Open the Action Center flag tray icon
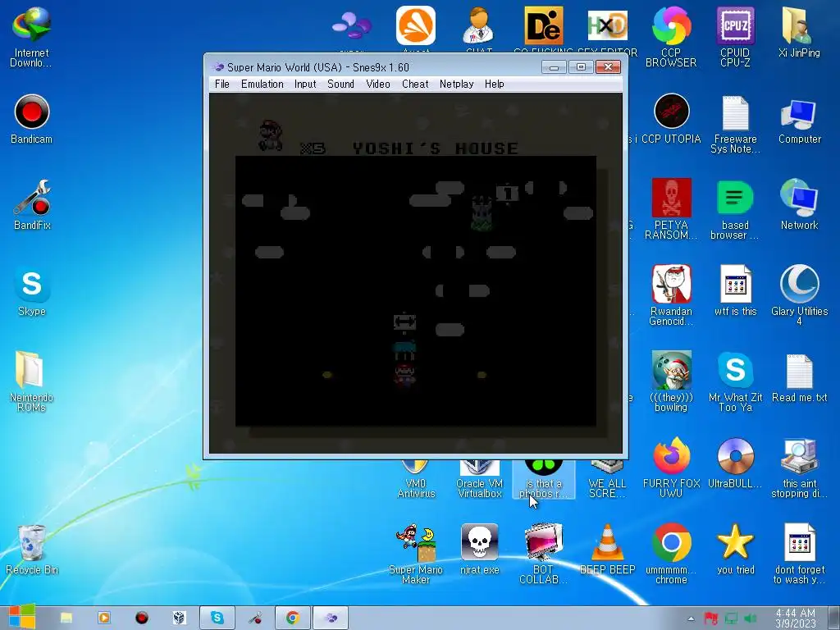 coord(711,619)
